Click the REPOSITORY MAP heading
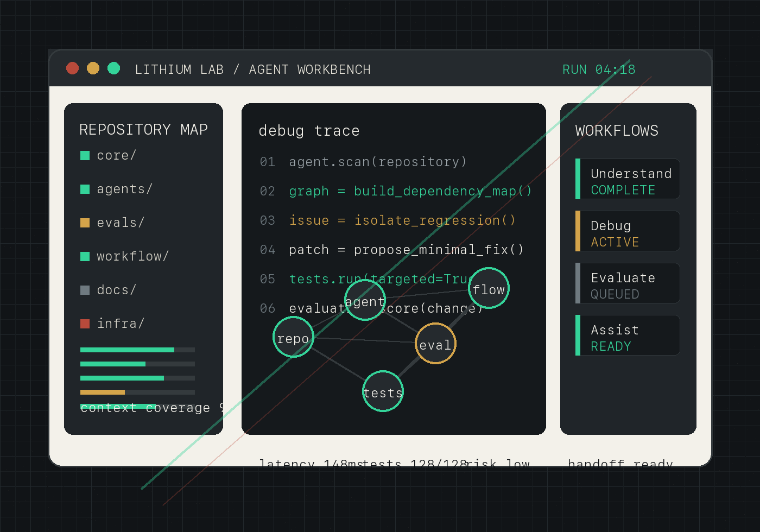The width and height of the screenshot is (760, 532). (143, 130)
